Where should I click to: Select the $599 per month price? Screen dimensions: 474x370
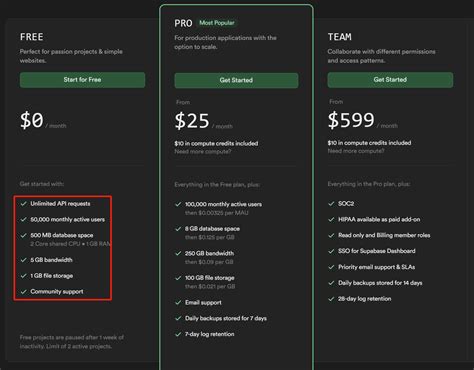click(x=363, y=120)
